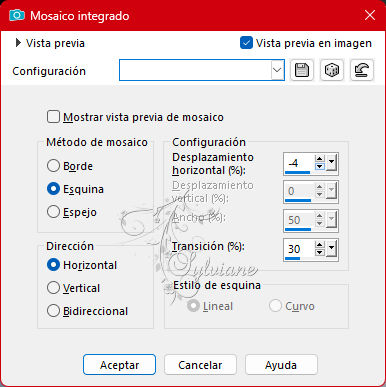Viewport: 386px width, 387px height.
Task: Click the save preset floppy disk icon
Action: pyautogui.click(x=302, y=70)
